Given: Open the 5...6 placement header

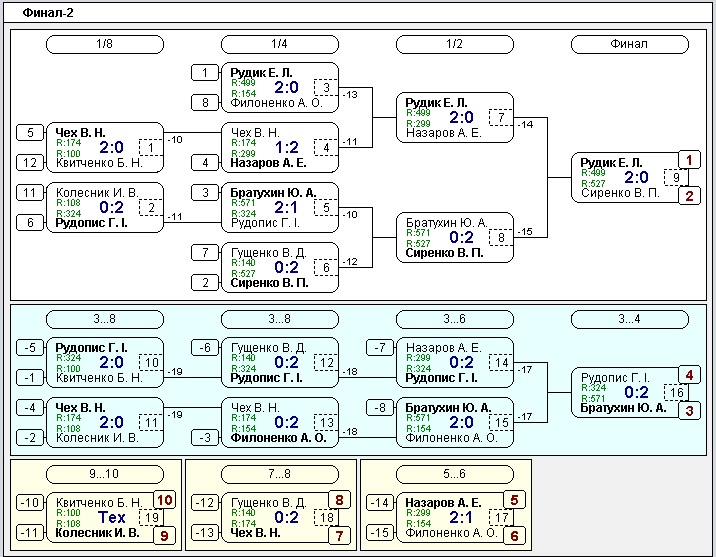Looking at the screenshot, I should pyautogui.click(x=454, y=474).
